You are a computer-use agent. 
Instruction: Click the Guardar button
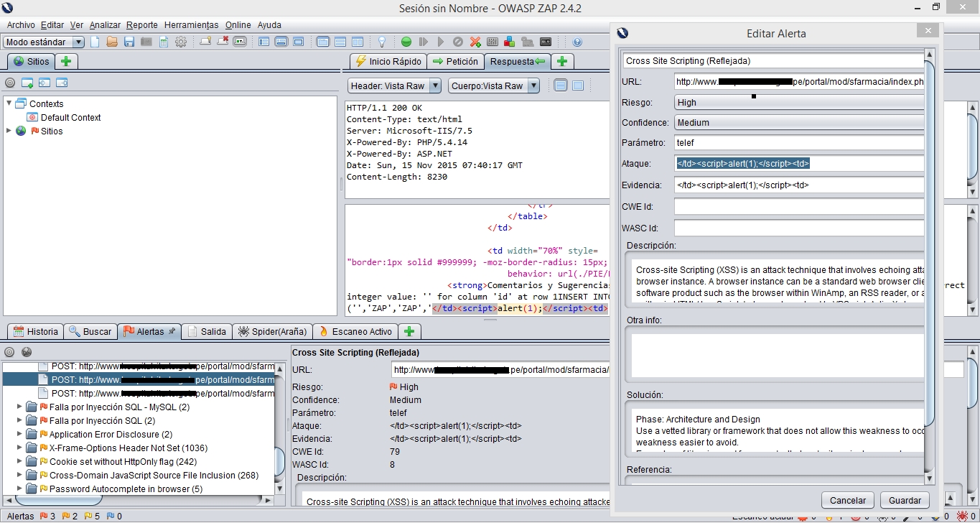905,500
